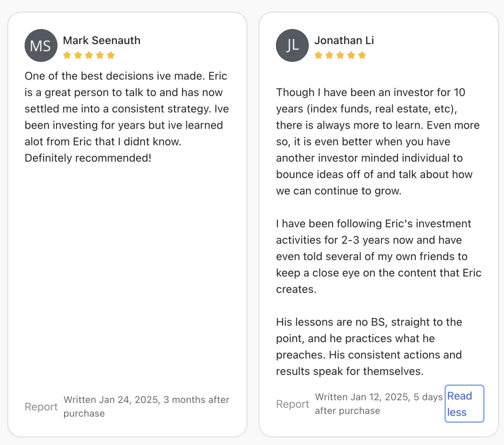This screenshot has height=445, width=504.
Task: Click the Written Jan 12, 2025 date
Action: click(x=378, y=404)
